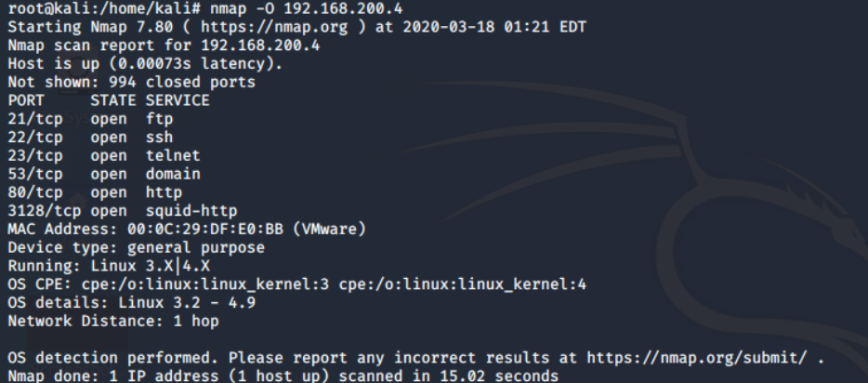Screen dimensions: 868x383
Task: Click the Host is up latency line
Action: coord(145,63)
